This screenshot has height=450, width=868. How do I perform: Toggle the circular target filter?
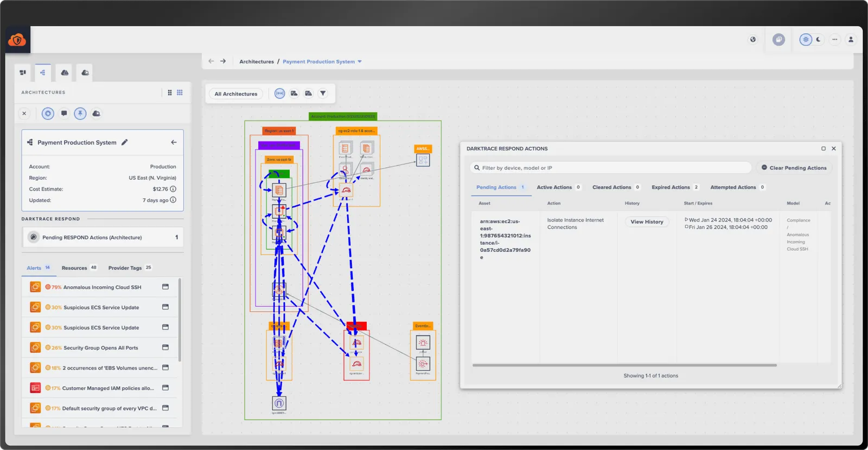click(48, 113)
